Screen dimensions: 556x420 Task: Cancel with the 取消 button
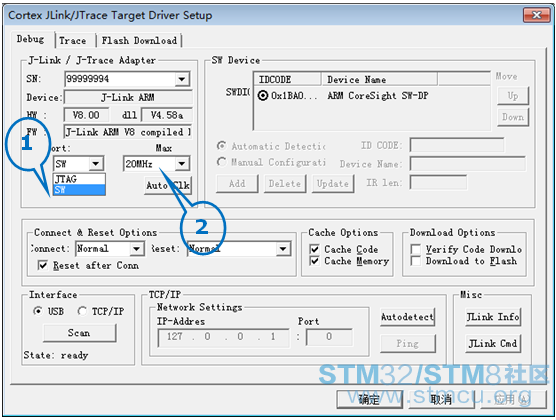[x=441, y=400]
